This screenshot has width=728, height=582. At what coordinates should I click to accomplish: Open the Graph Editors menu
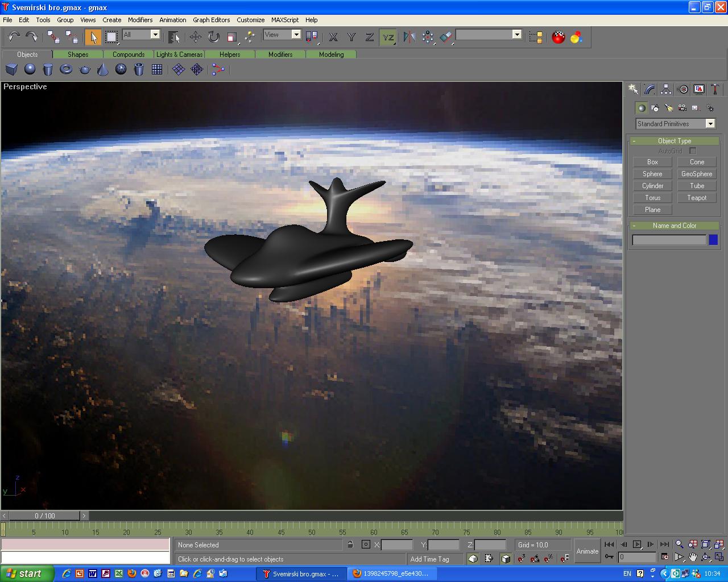pos(211,20)
